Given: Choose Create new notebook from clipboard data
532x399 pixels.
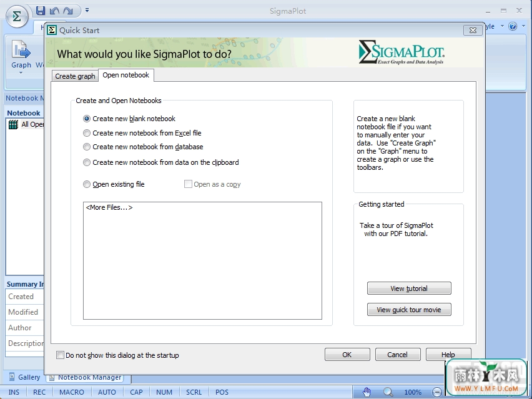Looking at the screenshot, I should tap(161, 162).
